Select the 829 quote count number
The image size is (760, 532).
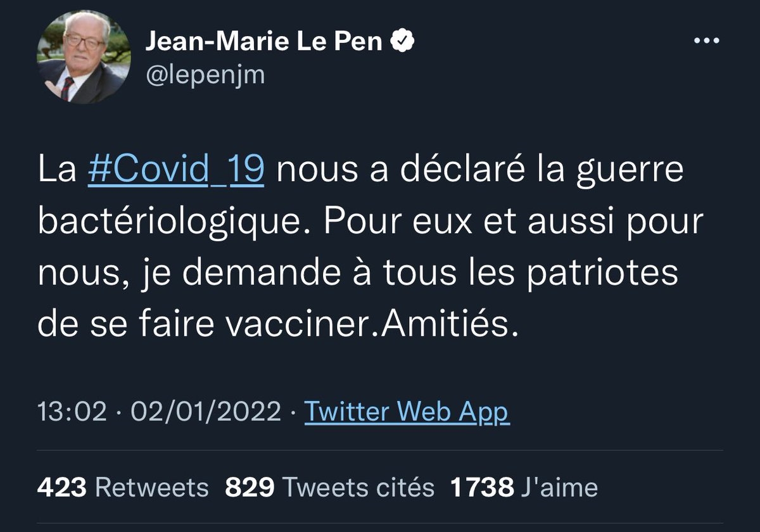coord(250,488)
